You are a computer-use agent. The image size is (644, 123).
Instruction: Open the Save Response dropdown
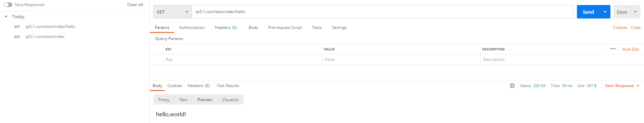(x=622, y=86)
